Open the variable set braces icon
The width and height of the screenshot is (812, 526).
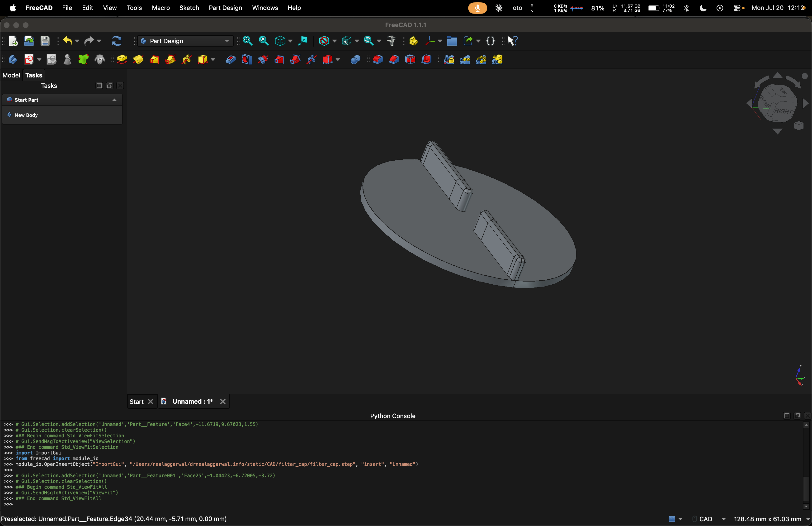(490, 41)
